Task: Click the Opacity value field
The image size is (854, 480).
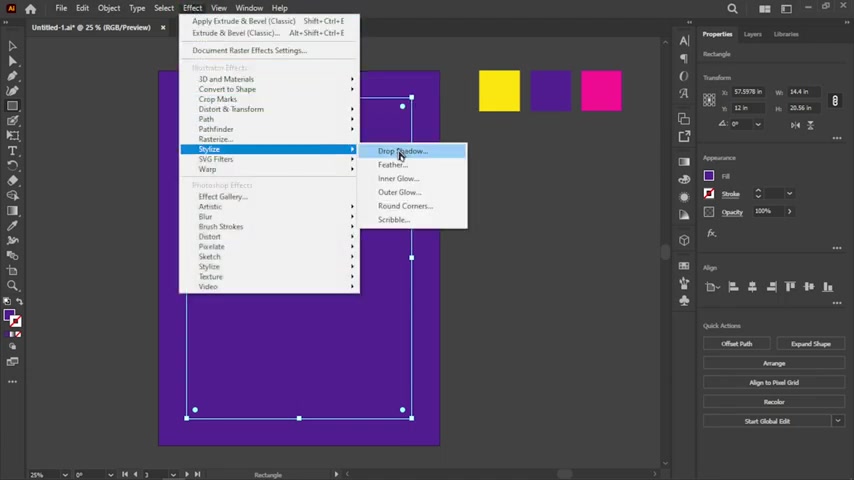Action: [768, 211]
